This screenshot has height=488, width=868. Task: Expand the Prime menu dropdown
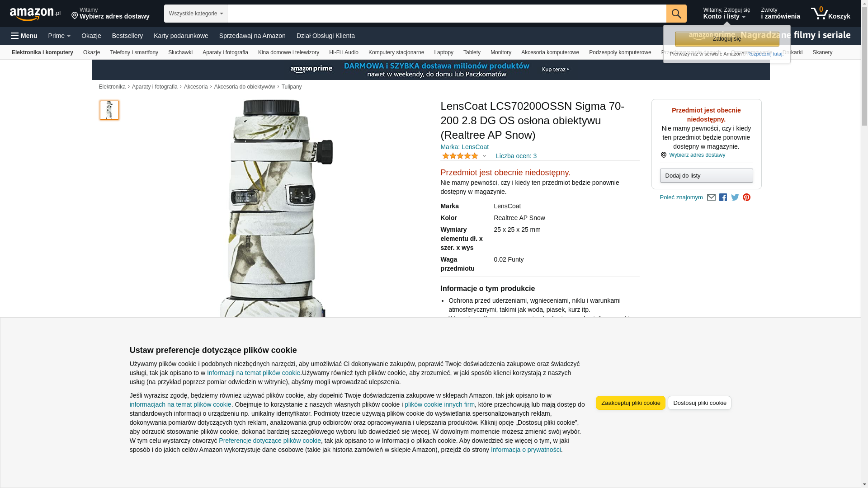59,36
